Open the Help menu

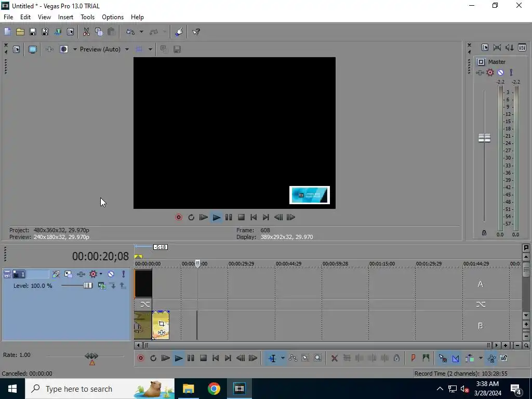coord(137,17)
